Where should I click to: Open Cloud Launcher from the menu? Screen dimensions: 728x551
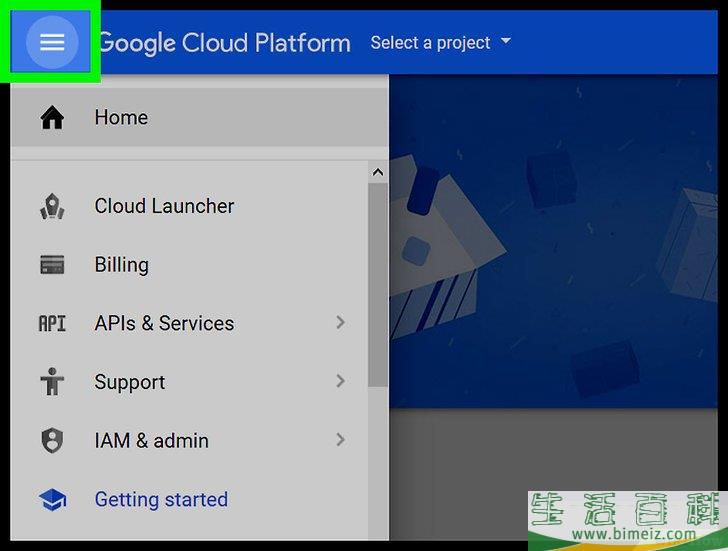pyautogui.click(x=189, y=206)
